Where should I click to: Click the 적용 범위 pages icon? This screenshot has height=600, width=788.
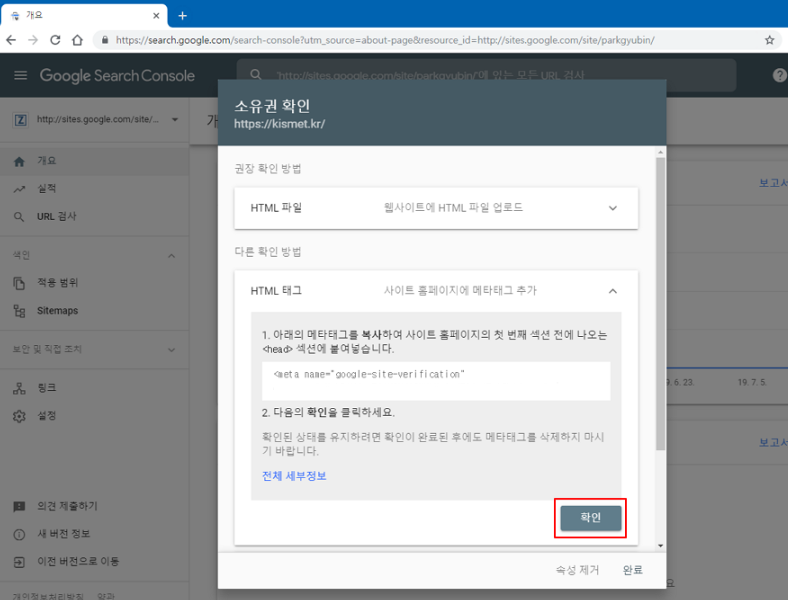(x=19, y=283)
